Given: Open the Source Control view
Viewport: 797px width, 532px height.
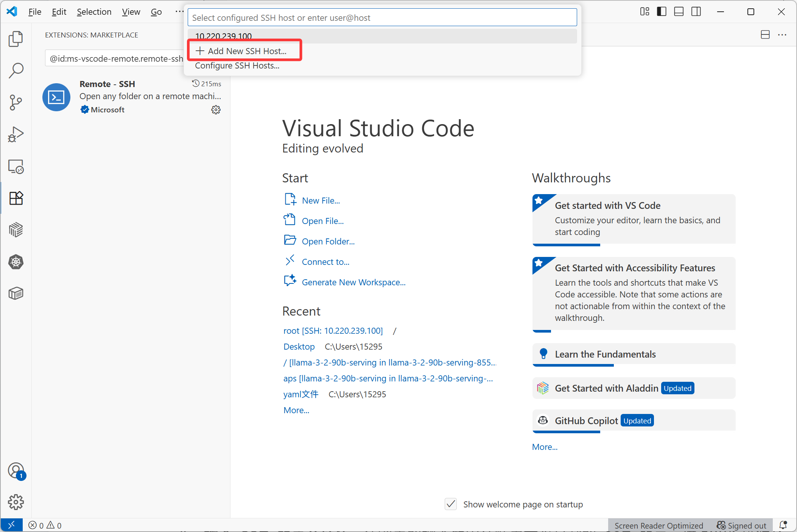Looking at the screenshot, I should pyautogui.click(x=16, y=103).
